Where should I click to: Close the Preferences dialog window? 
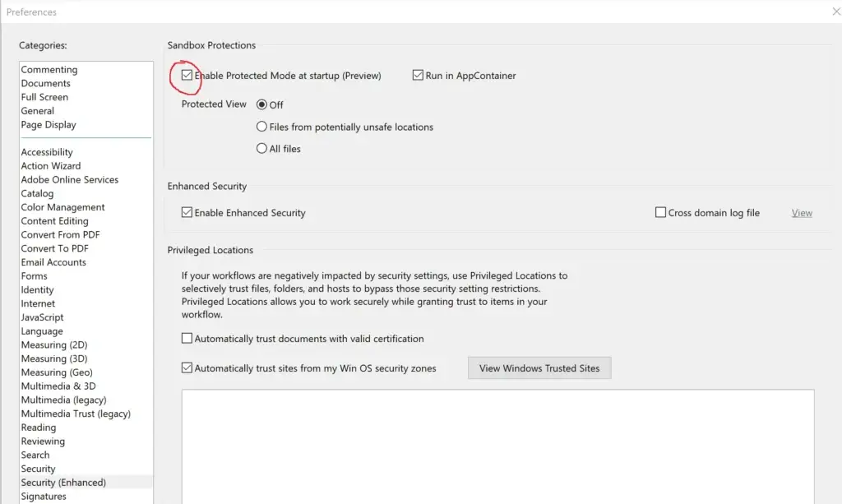(836, 12)
